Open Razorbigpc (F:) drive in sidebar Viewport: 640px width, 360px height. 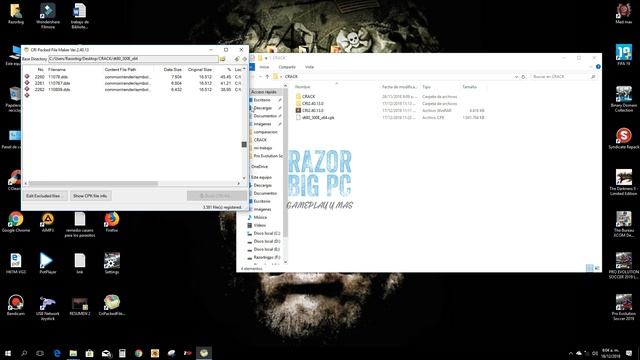pos(267,258)
